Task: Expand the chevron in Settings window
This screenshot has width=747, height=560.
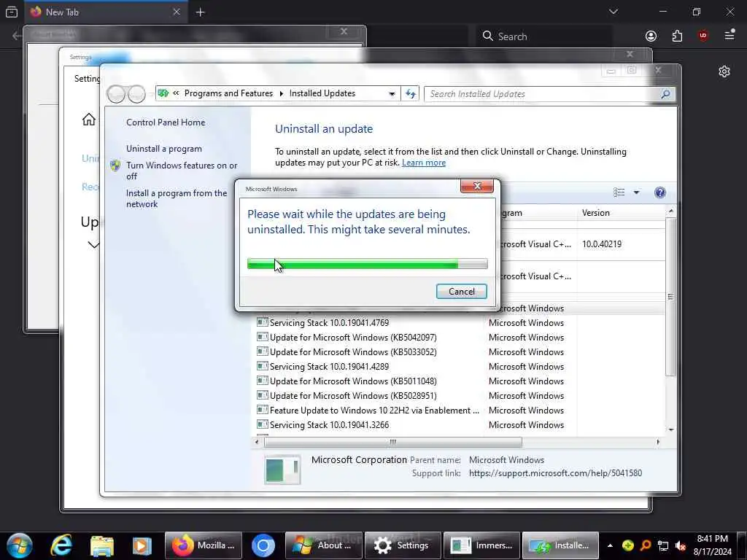Action: [93, 245]
